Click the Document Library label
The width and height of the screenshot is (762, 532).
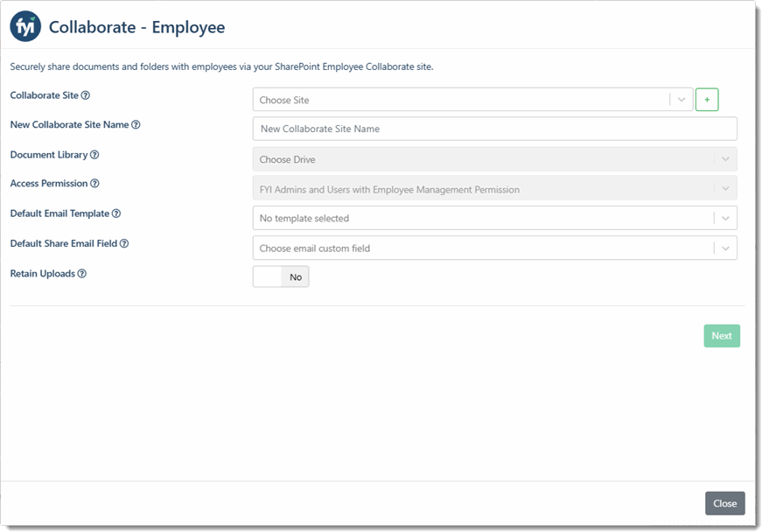[49, 155]
